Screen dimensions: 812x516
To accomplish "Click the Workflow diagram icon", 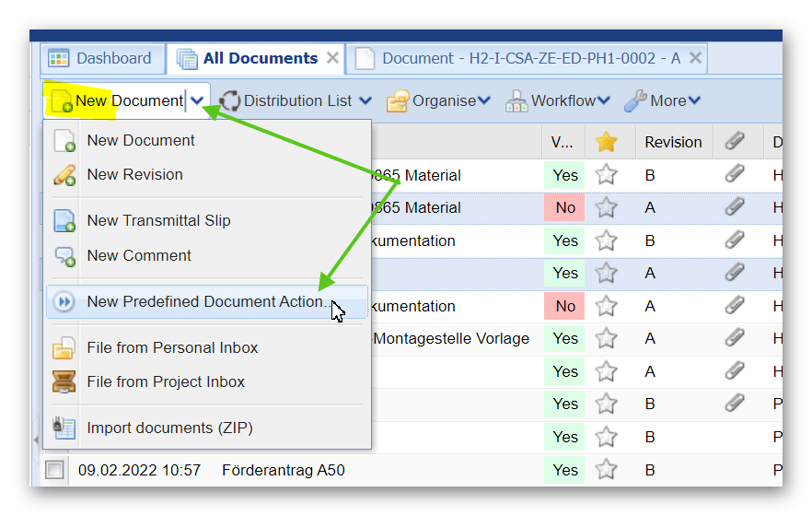I will 516,101.
